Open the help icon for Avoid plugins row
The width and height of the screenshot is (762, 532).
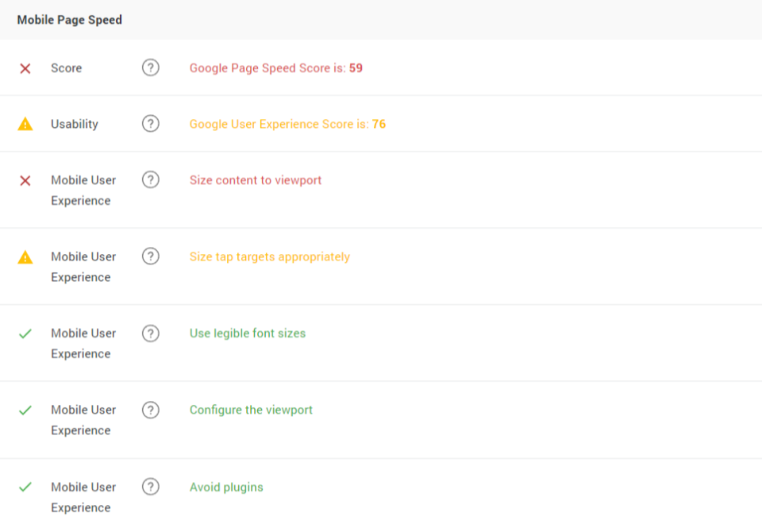[150, 487]
